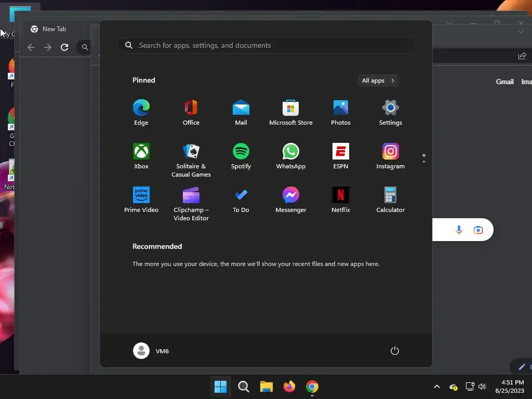
Task: Open Microsoft Store from Start menu
Action: click(x=291, y=113)
